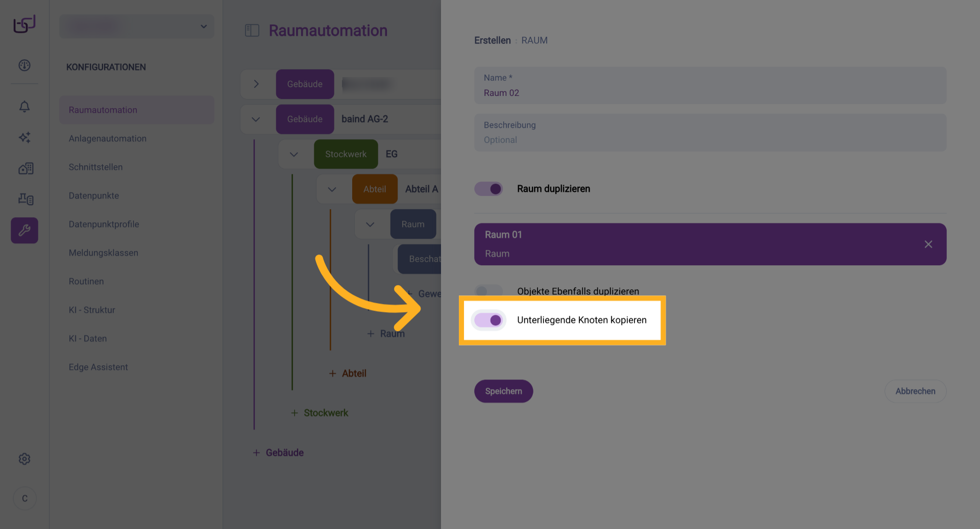Disable Unterliegende Knoten kopieren toggle
Viewport: 980px width, 529px height.
click(x=488, y=320)
